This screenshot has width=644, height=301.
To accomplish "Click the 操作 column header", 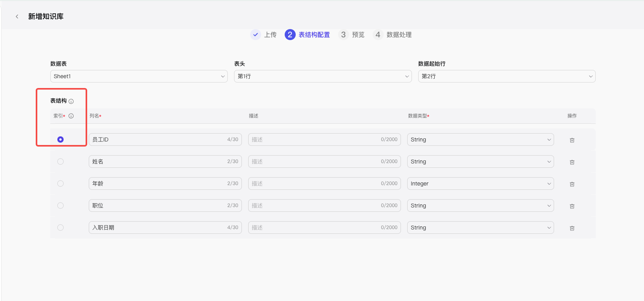I will pyautogui.click(x=572, y=116).
